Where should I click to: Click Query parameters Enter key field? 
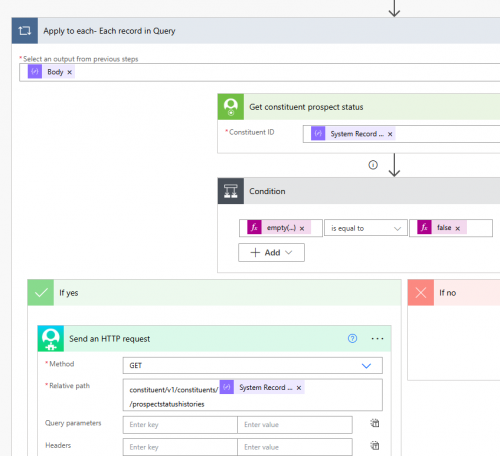[x=180, y=425]
